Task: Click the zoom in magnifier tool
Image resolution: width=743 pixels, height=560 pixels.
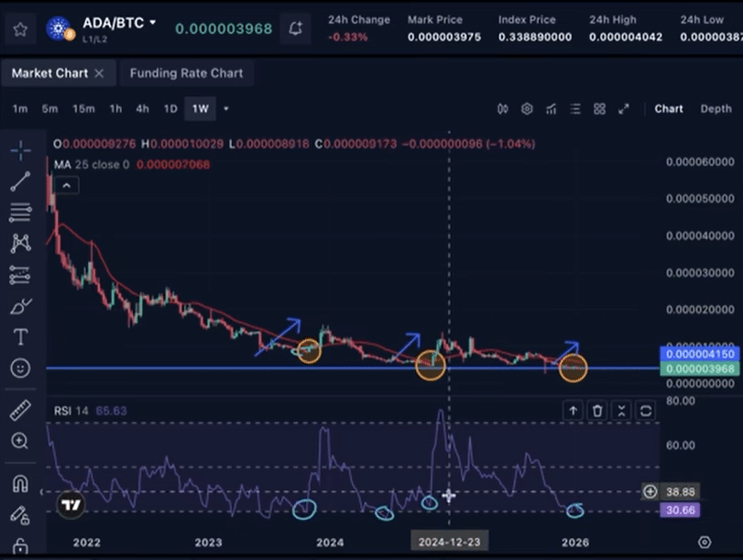Action: pyautogui.click(x=20, y=441)
